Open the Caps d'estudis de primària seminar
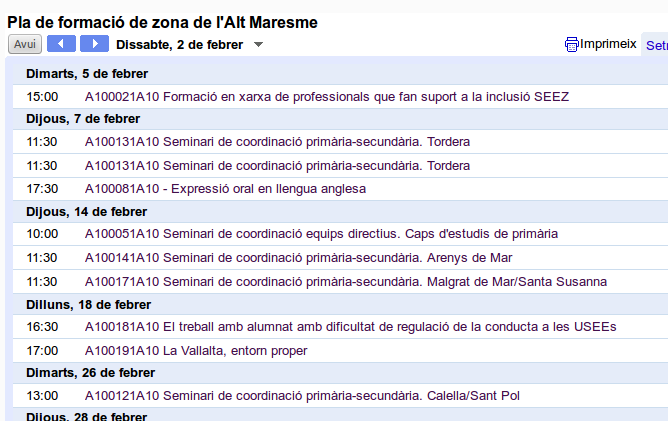The image size is (668, 421). (x=321, y=234)
